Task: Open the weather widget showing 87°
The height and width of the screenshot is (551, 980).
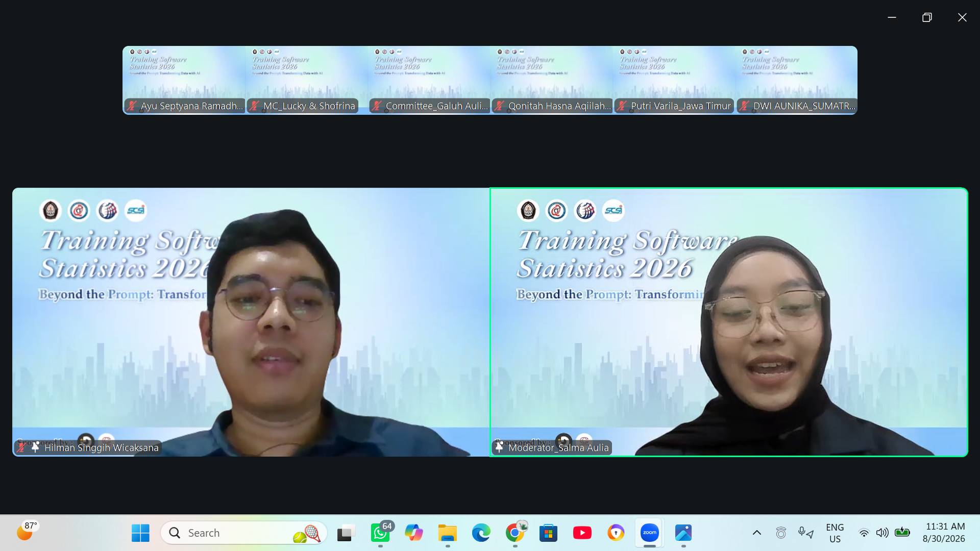Action: tap(28, 531)
